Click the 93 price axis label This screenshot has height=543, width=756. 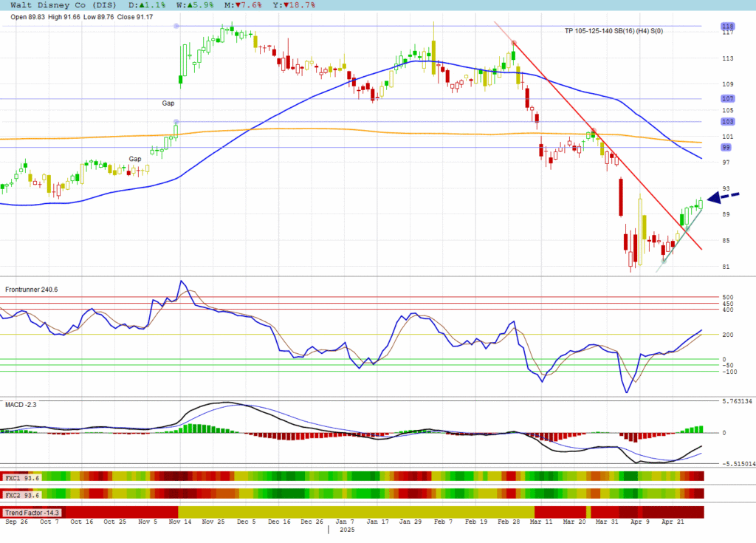(726, 188)
